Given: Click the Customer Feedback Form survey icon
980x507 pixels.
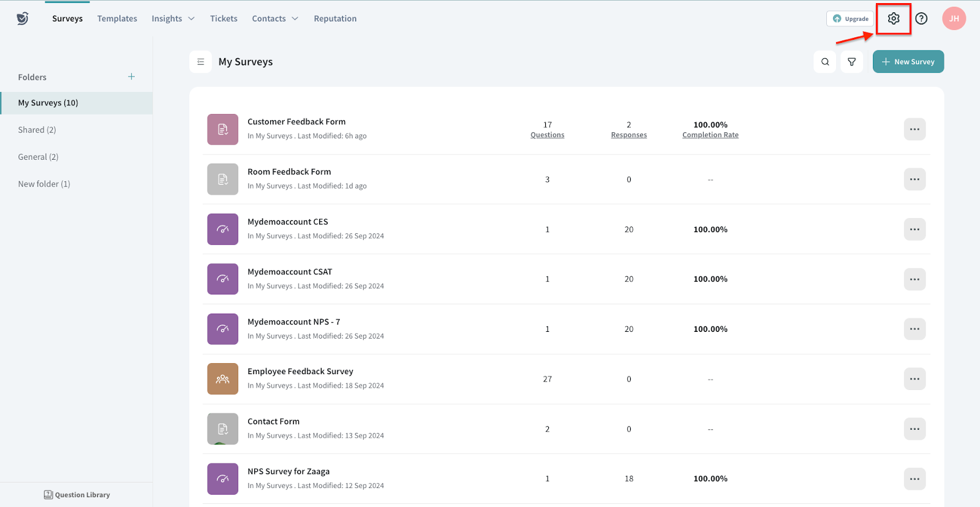Looking at the screenshot, I should 222,129.
